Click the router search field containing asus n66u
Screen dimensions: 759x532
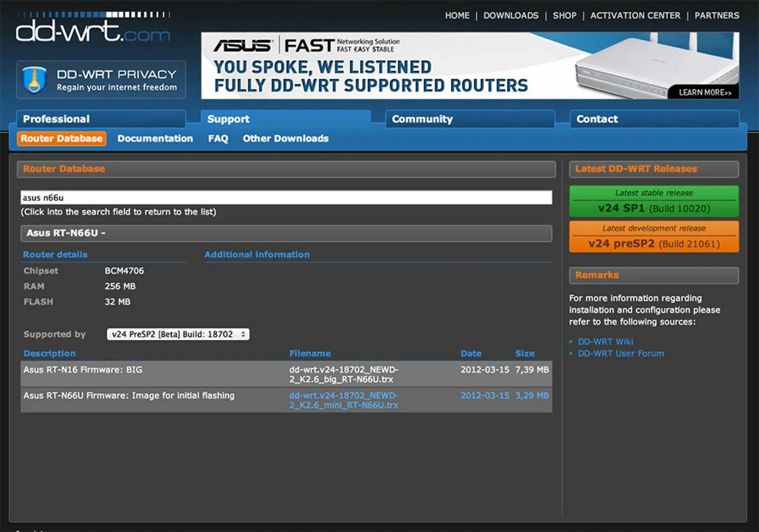pyautogui.click(x=286, y=198)
